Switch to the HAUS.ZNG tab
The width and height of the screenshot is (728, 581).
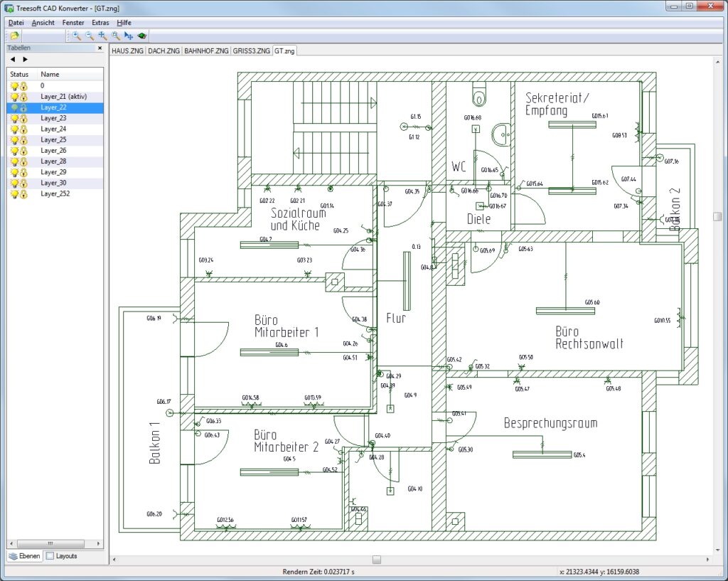[127, 50]
